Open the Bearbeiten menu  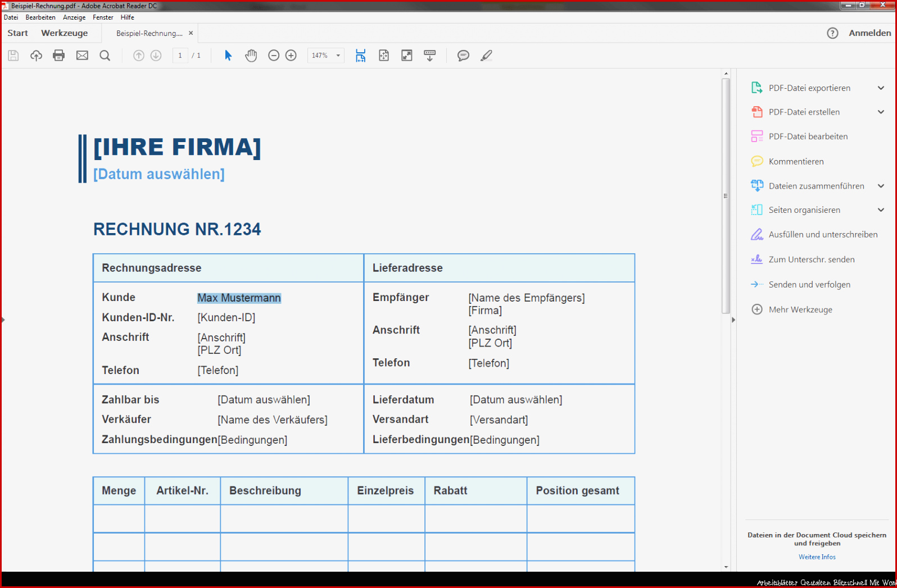(40, 17)
